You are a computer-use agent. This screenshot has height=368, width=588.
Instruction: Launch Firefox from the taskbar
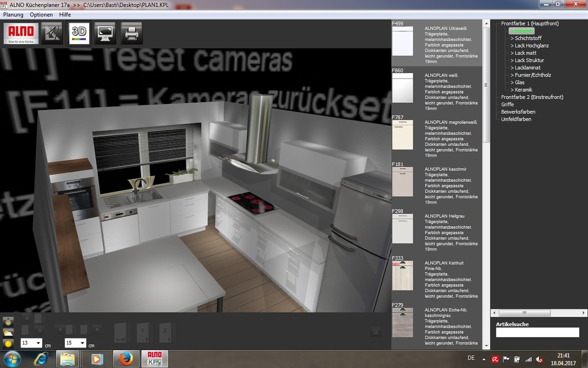(126, 359)
